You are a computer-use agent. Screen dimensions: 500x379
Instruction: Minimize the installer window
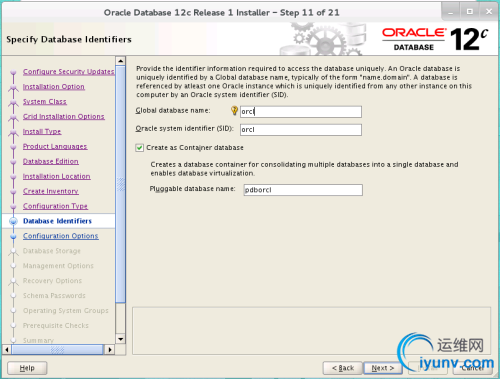point(451,12)
